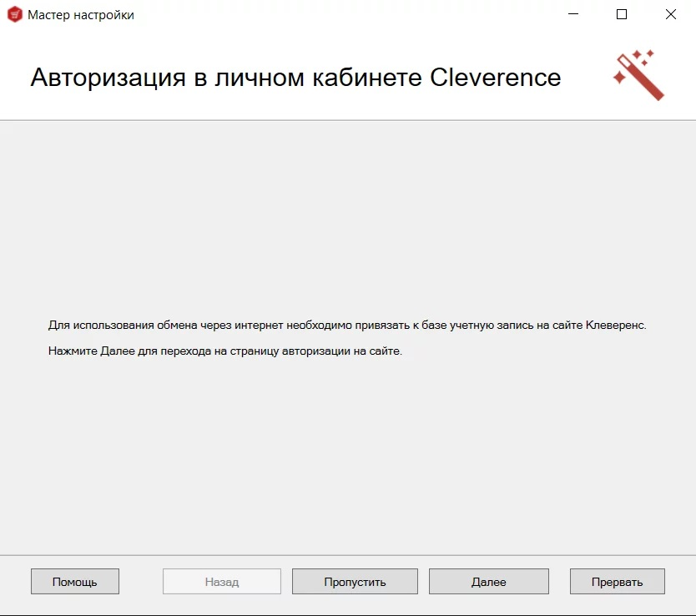Abort the wizard with Прервать
Image resolution: width=696 pixels, height=616 pixels.
pos(617,582)
